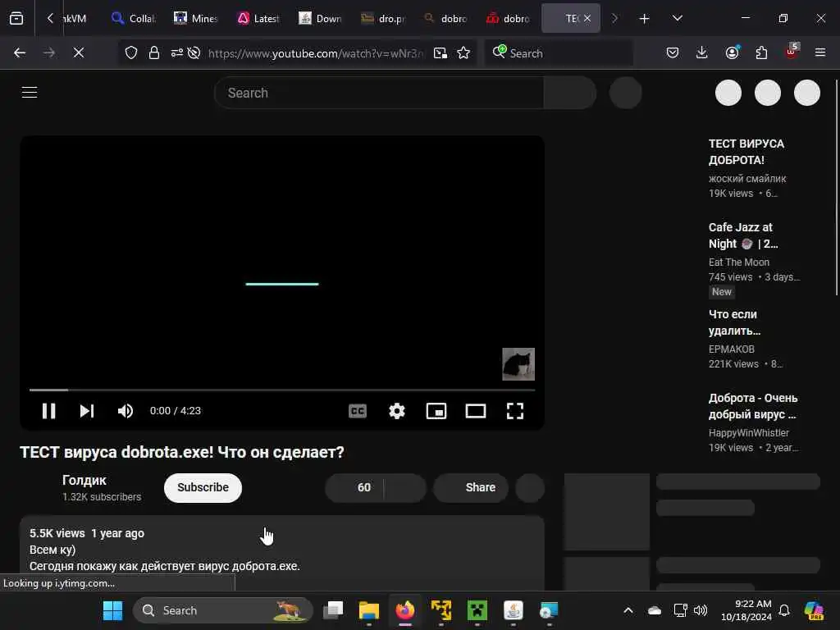The image size is (840, 630).
Task: Open the tracking protection shield icon
Action: point(131,52)
